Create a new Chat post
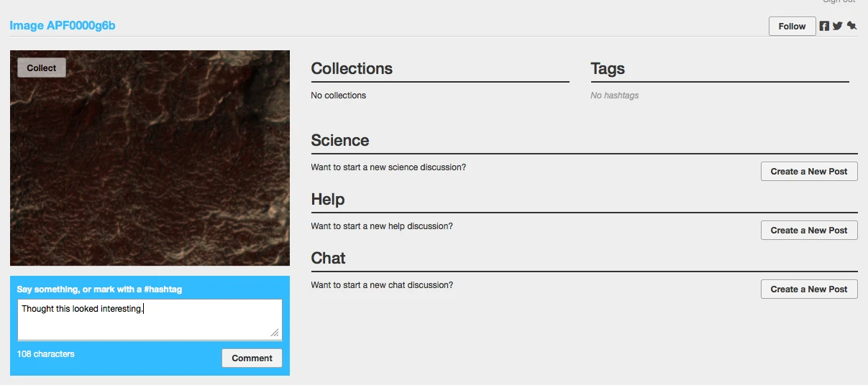Screen dimensions: 868x385 click(809, 289)
